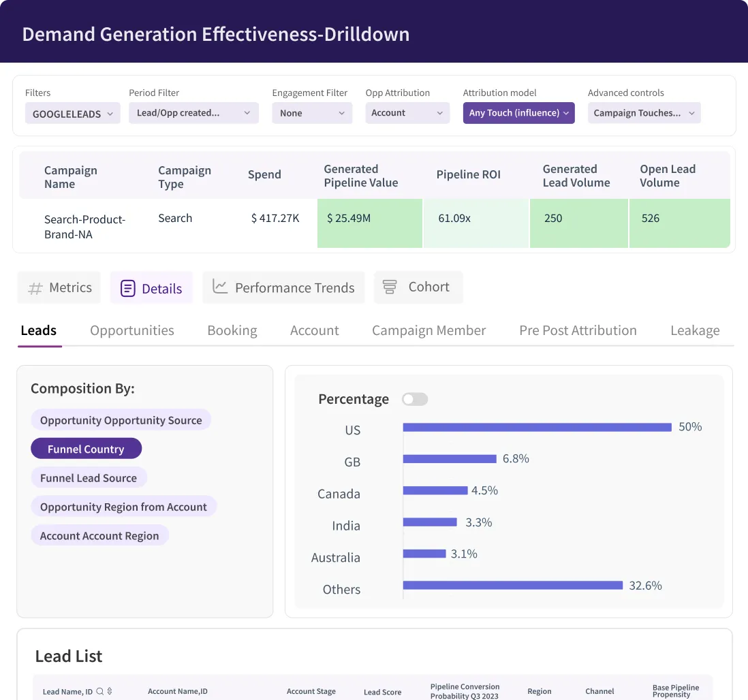
Task: Click the 526 open lead volume cell
Action: click(x=680, y=223)
